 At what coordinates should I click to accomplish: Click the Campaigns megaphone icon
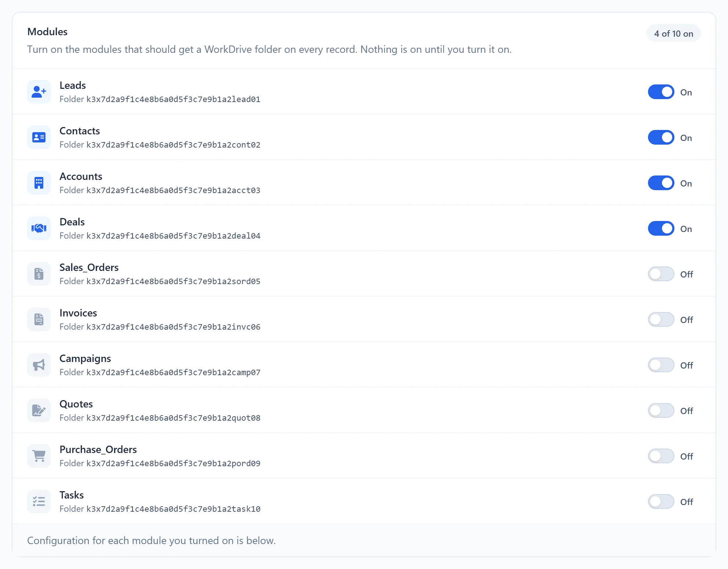[39, 365]
